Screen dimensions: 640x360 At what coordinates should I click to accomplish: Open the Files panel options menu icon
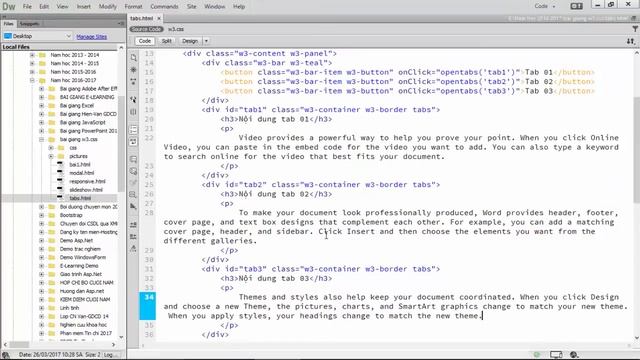click(x=121, y=24)
